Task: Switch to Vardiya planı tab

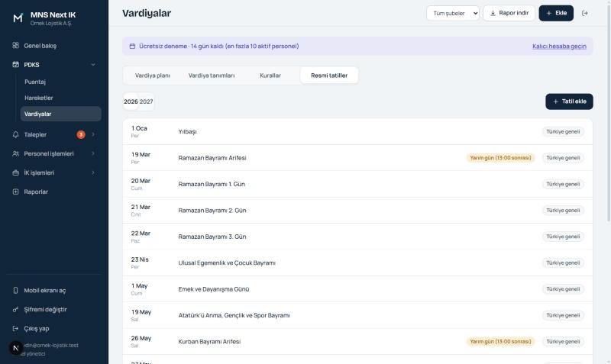Action: point(152,76)
